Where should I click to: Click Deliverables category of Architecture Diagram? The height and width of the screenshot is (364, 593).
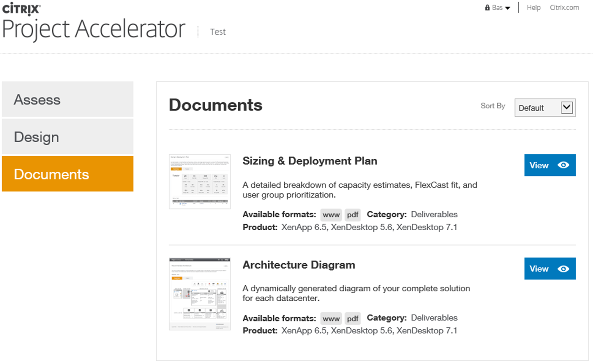click(434, 318)
